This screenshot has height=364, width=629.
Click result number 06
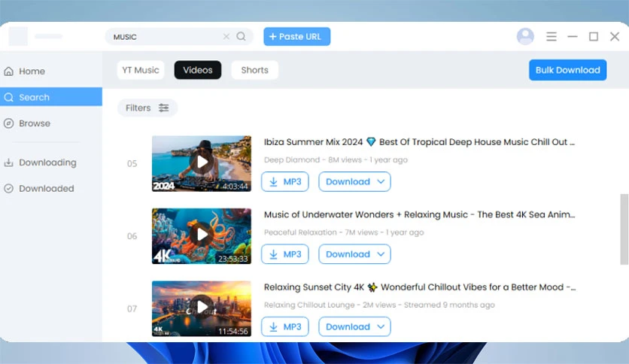132,236
